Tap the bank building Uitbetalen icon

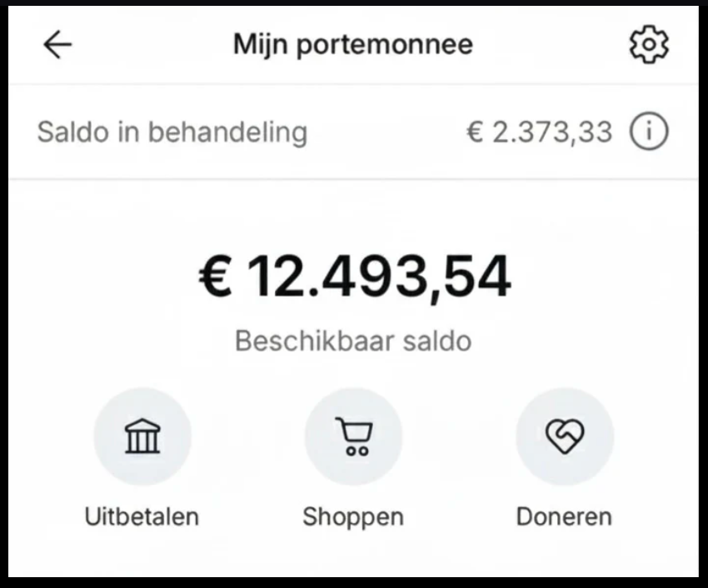pos(142,436)
